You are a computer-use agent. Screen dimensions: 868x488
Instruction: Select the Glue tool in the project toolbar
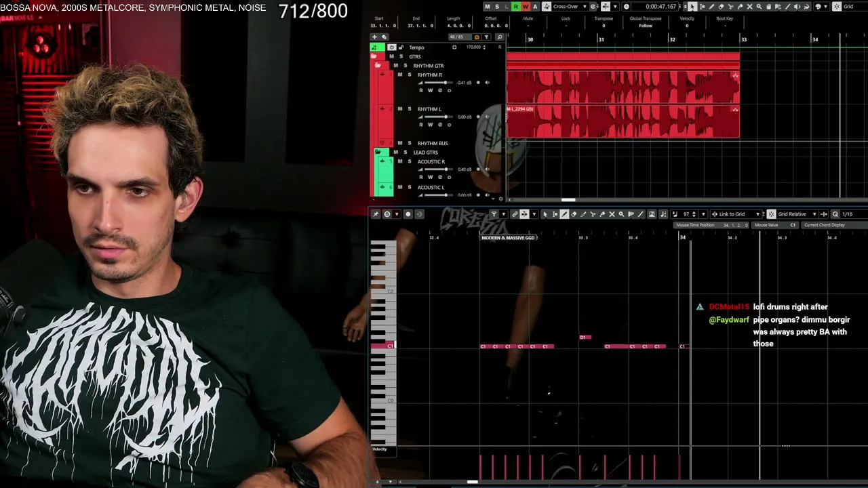(740, 7)
